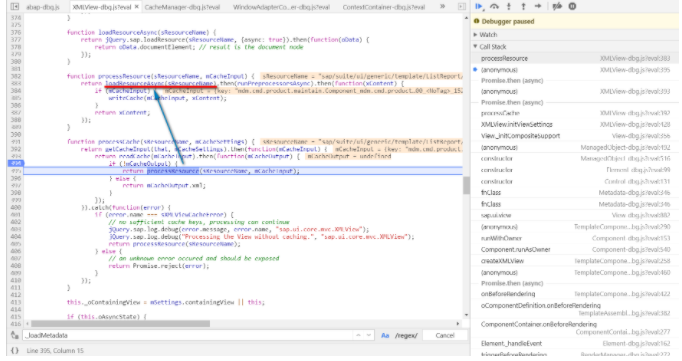
Task: Select constructor frame at Element-dbg.js:99
Action: click(575, 170)
